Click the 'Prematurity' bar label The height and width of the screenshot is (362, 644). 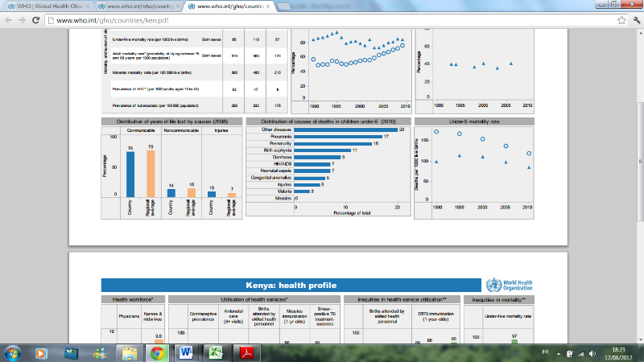tap(280, 143)
